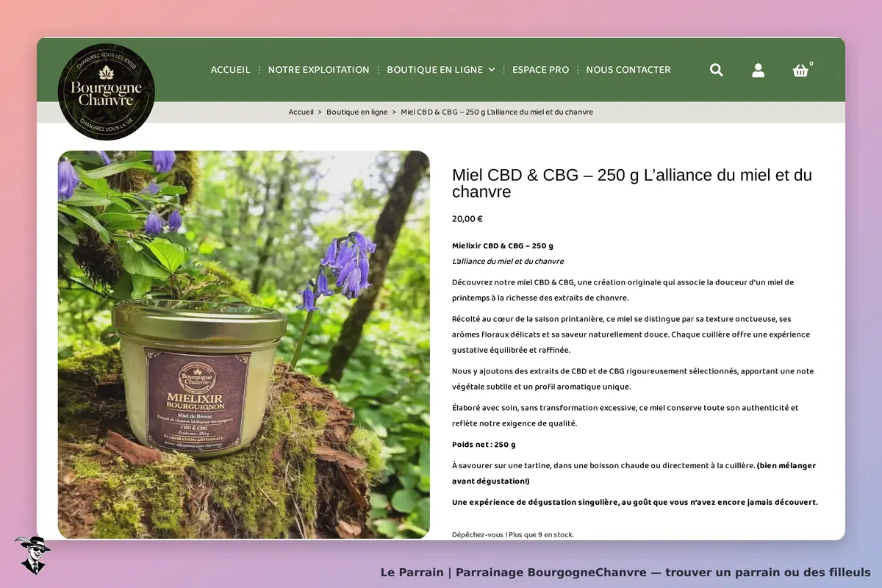Click the Bourgogne Chanvre round logo

pos(107,92)
